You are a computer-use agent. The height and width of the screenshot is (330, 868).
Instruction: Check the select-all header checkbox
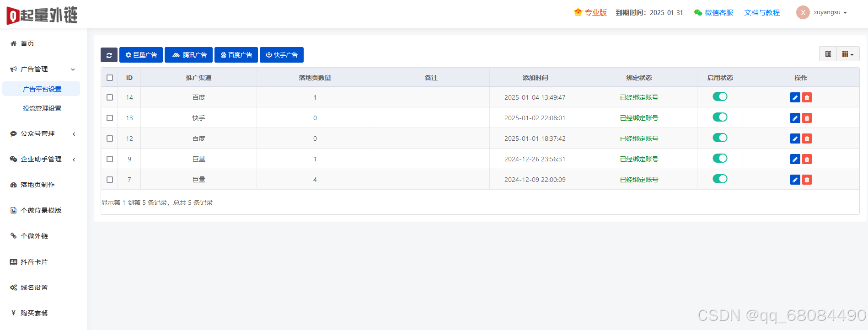point(110,78)
